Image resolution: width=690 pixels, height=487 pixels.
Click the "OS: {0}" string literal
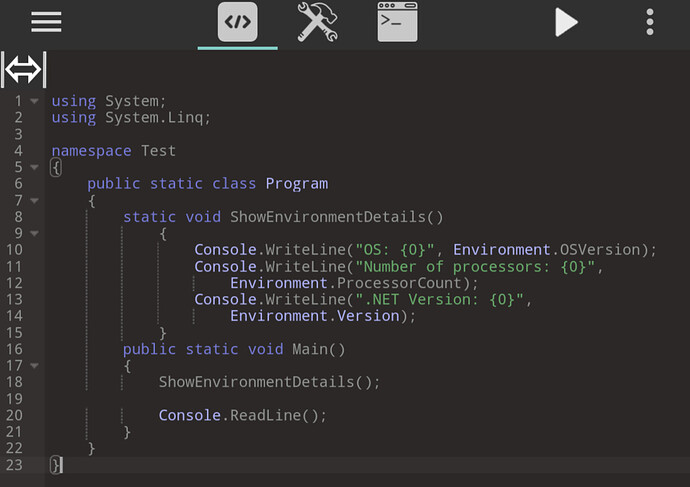[x=398, y=250]
